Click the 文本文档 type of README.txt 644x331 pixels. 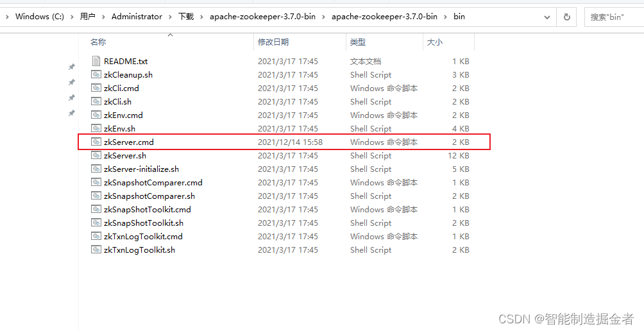tap(366, 61)
